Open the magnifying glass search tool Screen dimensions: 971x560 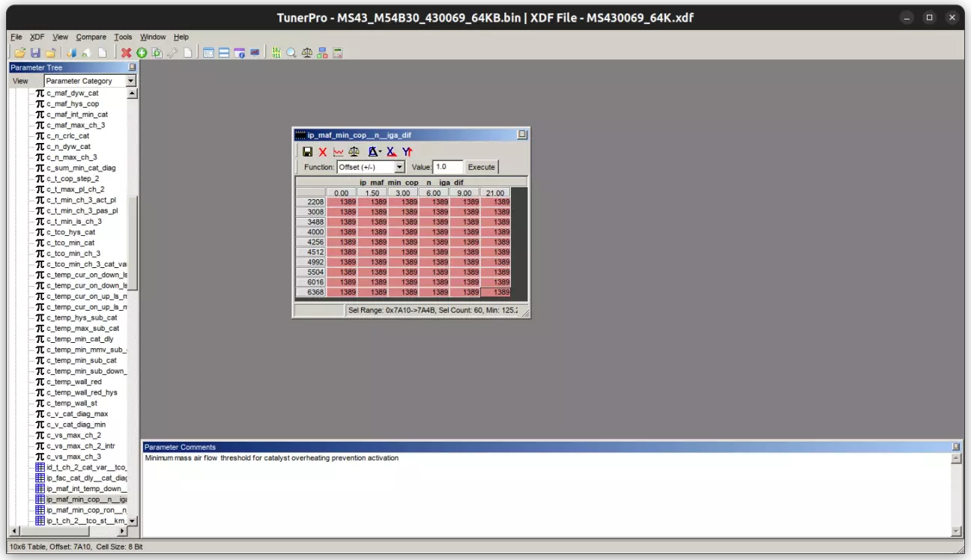coord(291,52)
